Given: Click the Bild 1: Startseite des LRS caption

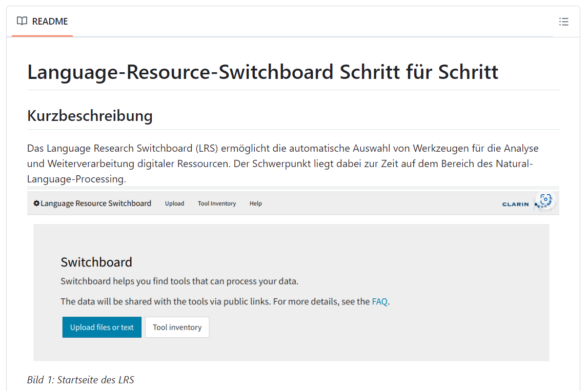Looking at the screenshot, I should tap(80, 380).
